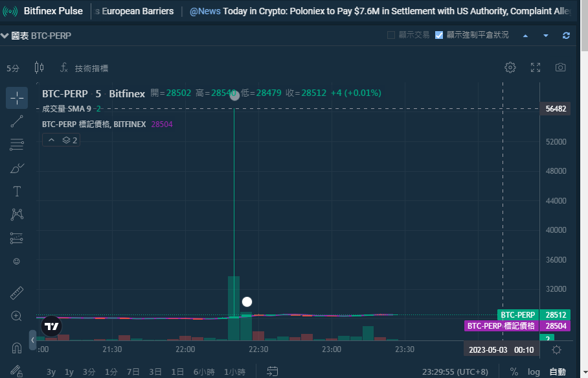Screen dimensions: 588x378
Task: Move chart panel down with arrow
Action: click(x=546, y=36)
